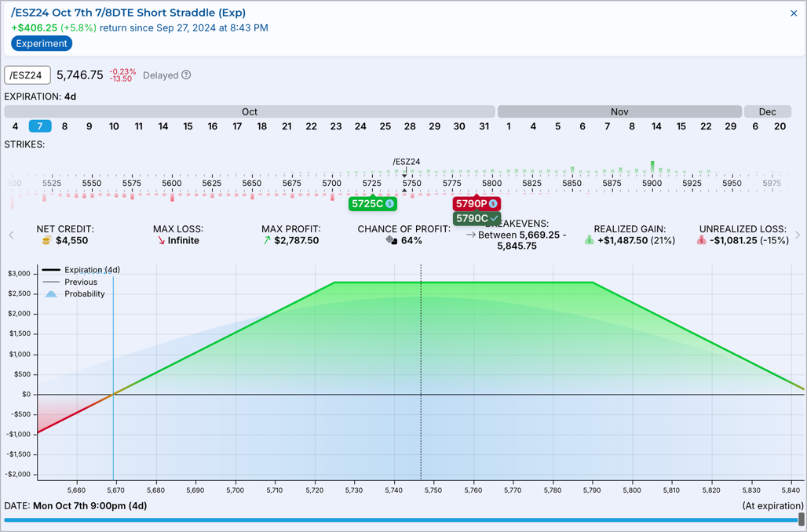807x532 pixels.
Task: Click the Unrealized Loss red bag icon
Action: pos(701,240)
